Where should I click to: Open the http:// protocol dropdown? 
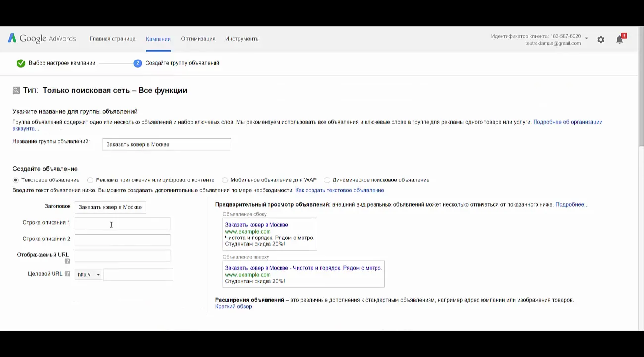[x=88, y=275]
